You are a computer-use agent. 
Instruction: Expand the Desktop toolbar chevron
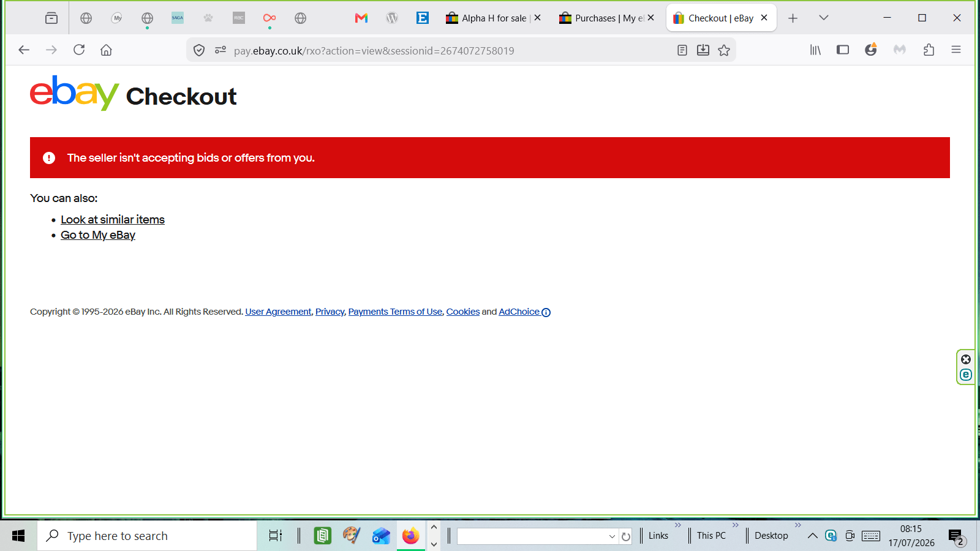pyautogui.click(x=798, y=525)
